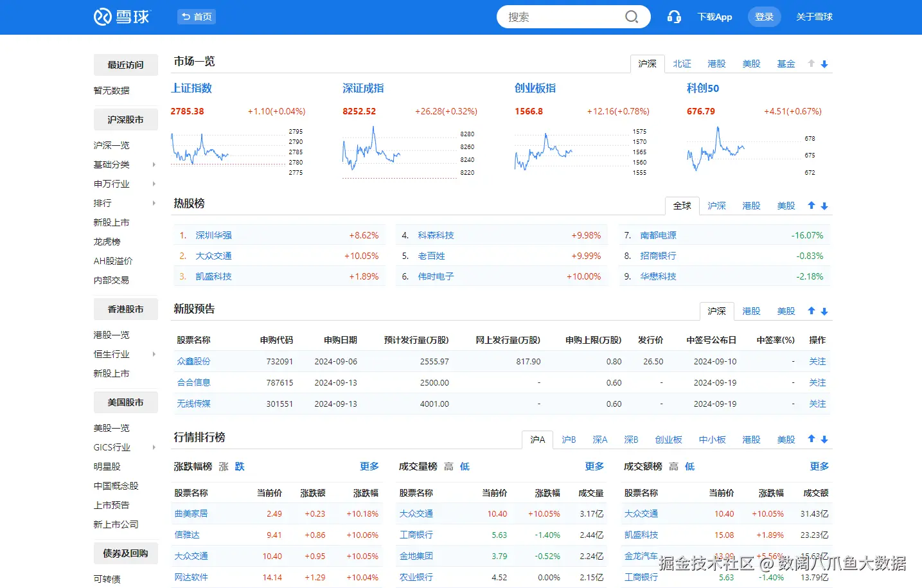Click the 申购代码 732091 cell
Image resolution: width=922 pixels, height=588 pixels.
279,361
